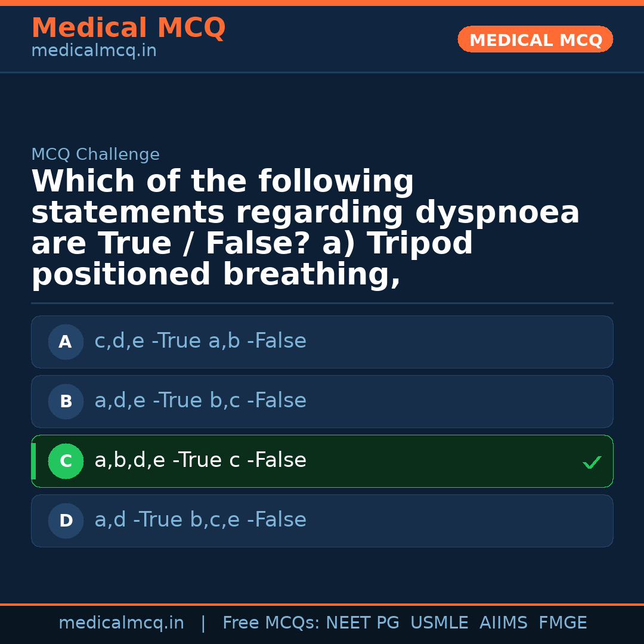The width and height of the screenshot is (644, 644).
Task: Click the orange MEDICAL MCQ badge
Action: tap(535, 39)
